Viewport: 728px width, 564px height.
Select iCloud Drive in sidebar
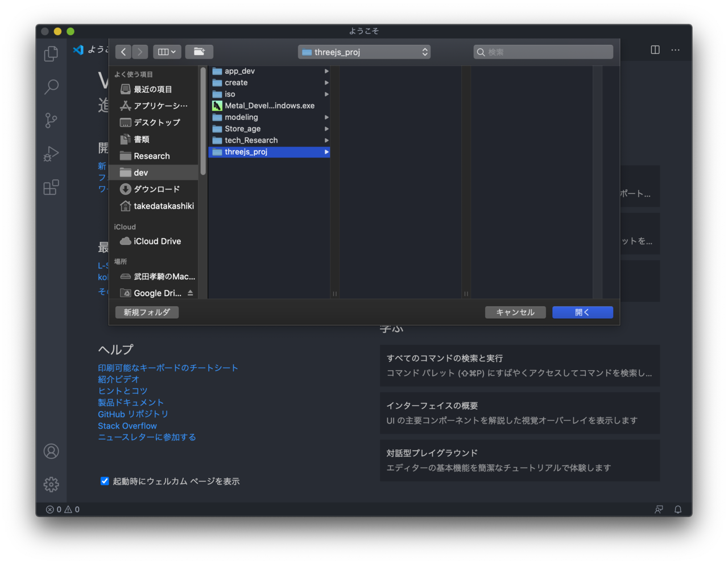tap(153, 241)
